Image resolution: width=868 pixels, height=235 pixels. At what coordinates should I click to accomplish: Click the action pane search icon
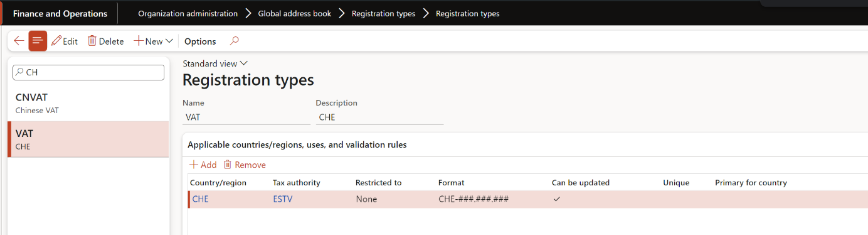235,41
